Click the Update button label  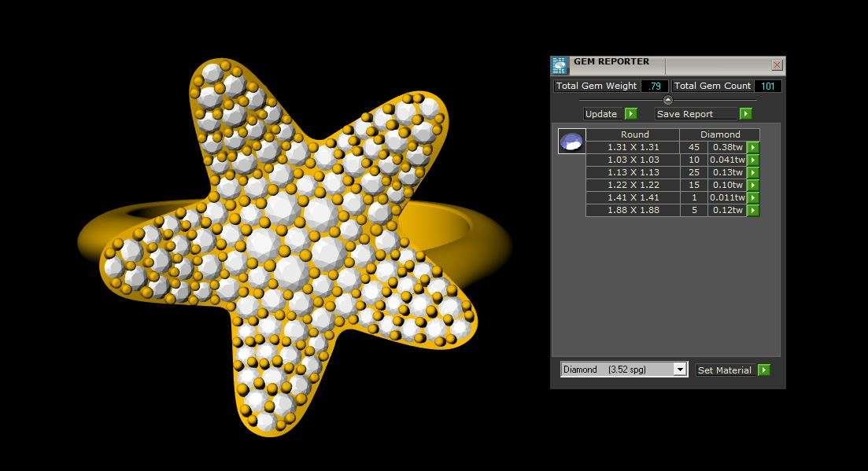tap(602, 114)
